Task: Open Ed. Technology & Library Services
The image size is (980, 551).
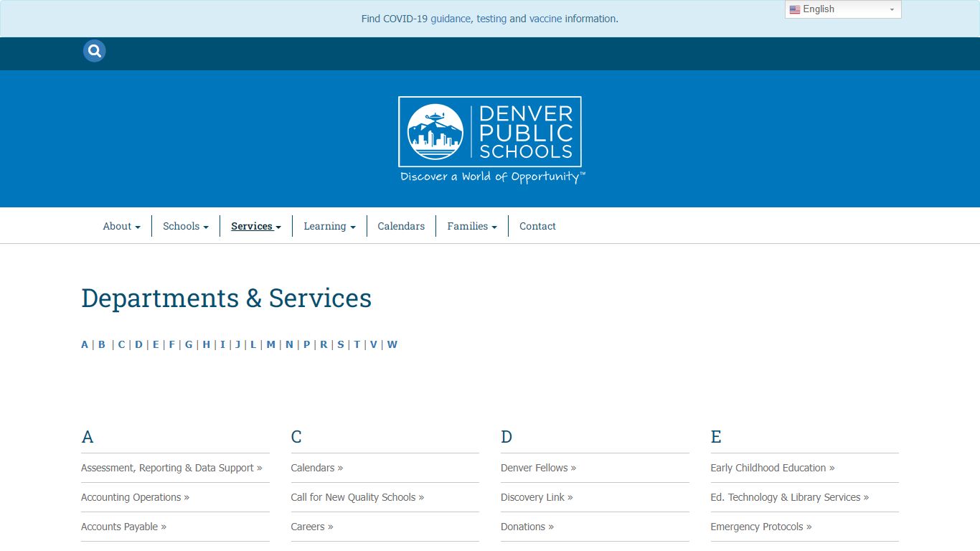Action: pyautogui.click(x=790, y=497)
